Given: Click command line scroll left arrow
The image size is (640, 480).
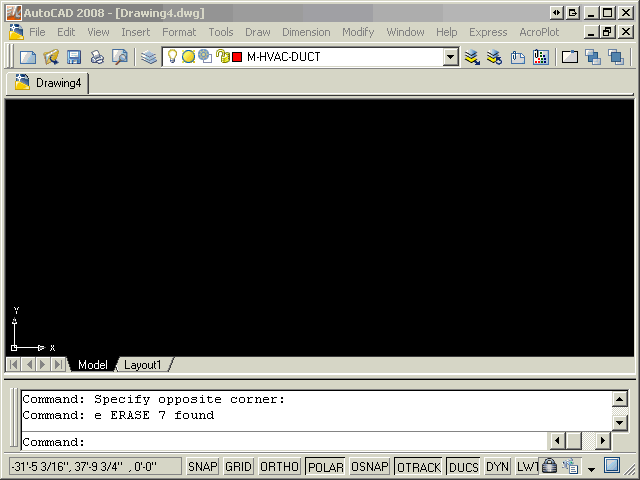Looking at the screenshot, I should pyautogui.click(x=557, y=441).
